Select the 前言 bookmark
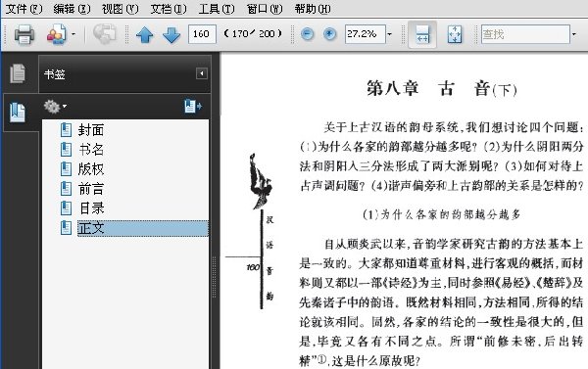 tap(91, 189)
